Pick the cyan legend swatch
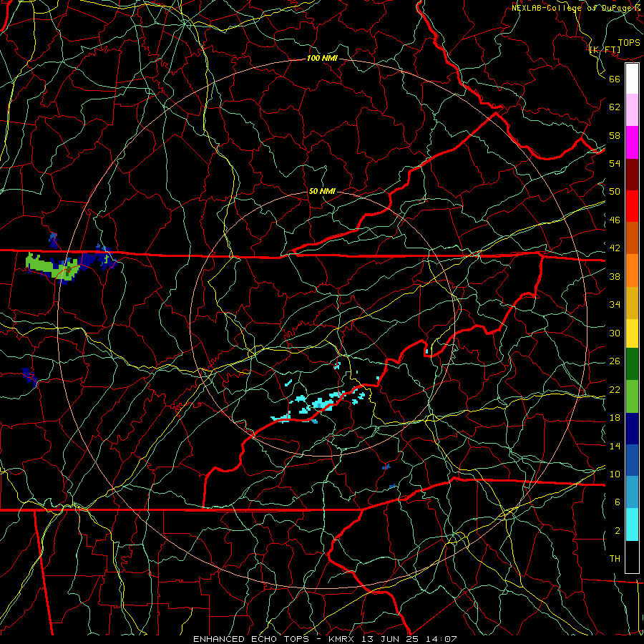 point(632,525)
